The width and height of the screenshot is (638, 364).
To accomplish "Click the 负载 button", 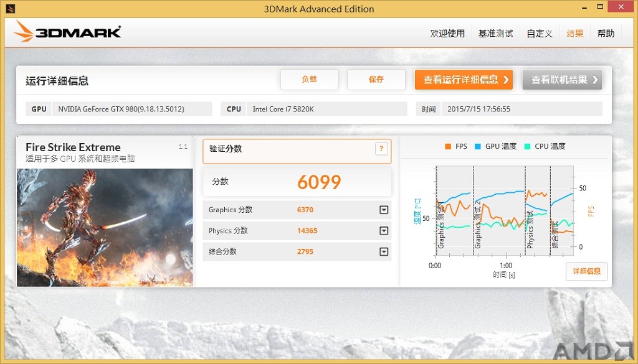I will [x=309, y=80].
